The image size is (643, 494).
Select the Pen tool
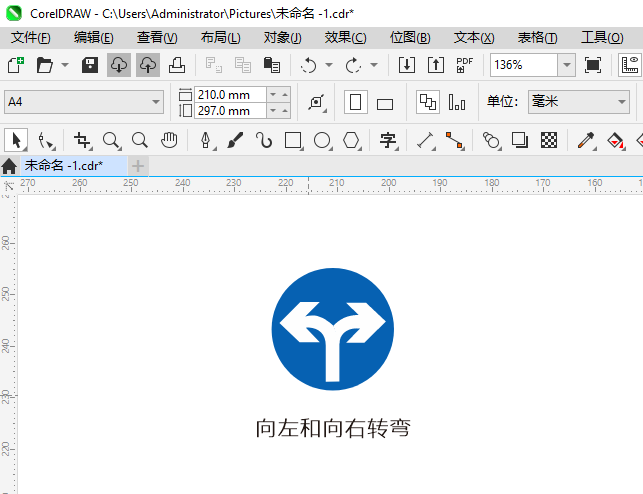(206, 140)
